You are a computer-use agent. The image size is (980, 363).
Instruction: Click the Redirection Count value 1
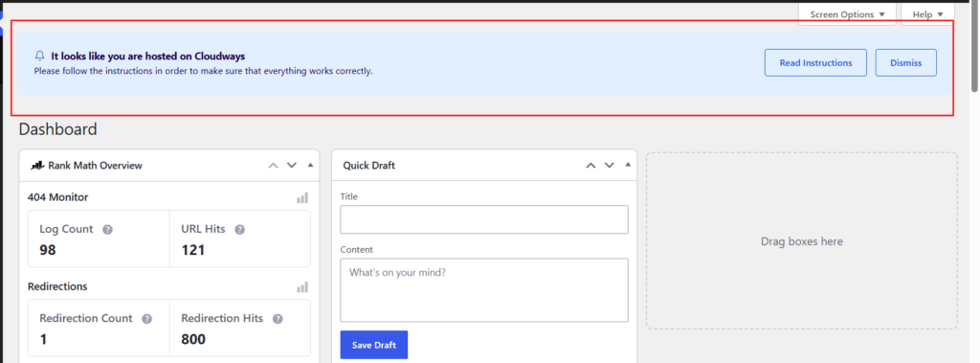[43, 339]
